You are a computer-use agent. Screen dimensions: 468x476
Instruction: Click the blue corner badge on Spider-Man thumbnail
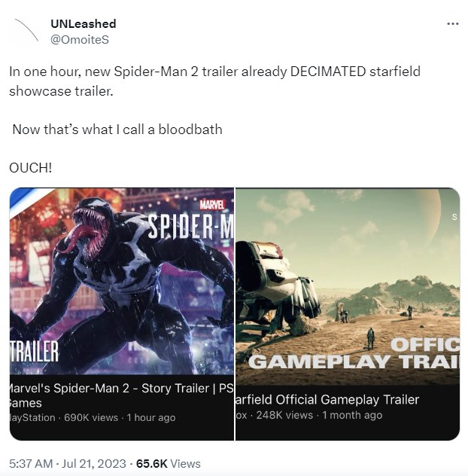coord(23,199)
